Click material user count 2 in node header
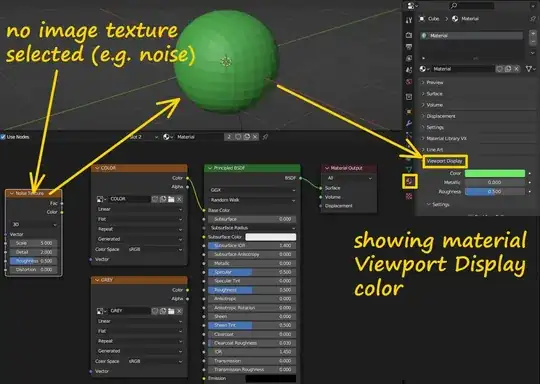The height and width of the screenshot is (384, 540). (229, 137)
